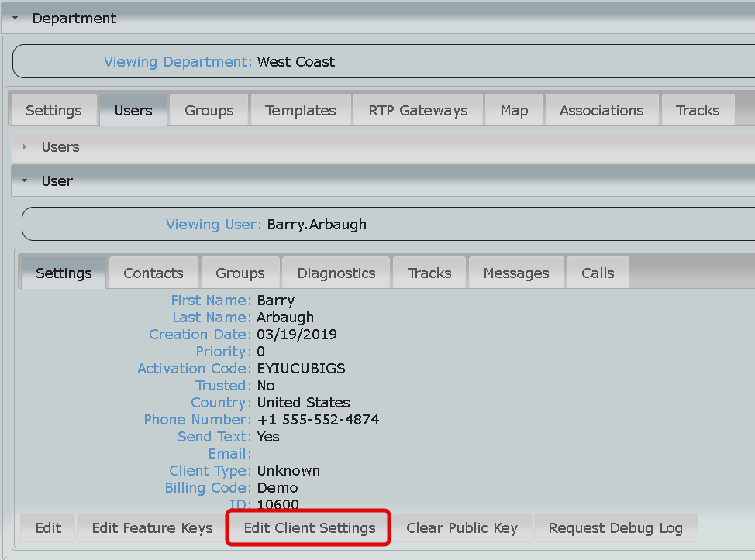
Task: Click the Edit button
Action: (x=48, y=528)
